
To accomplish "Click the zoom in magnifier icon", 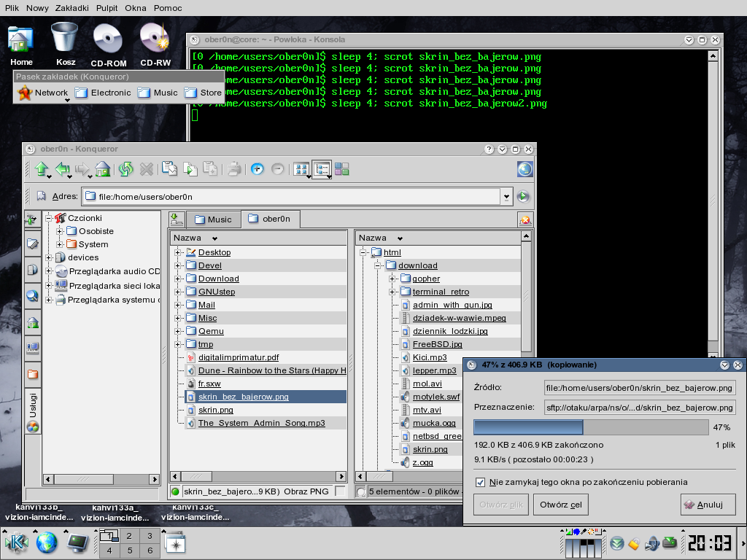I will [x=257, y=169].
